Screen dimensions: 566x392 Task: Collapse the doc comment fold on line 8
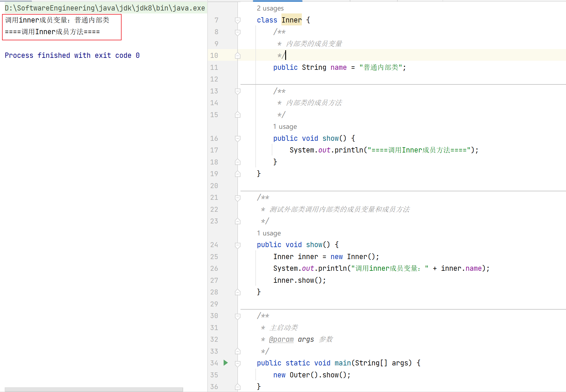tap(238, 32)
